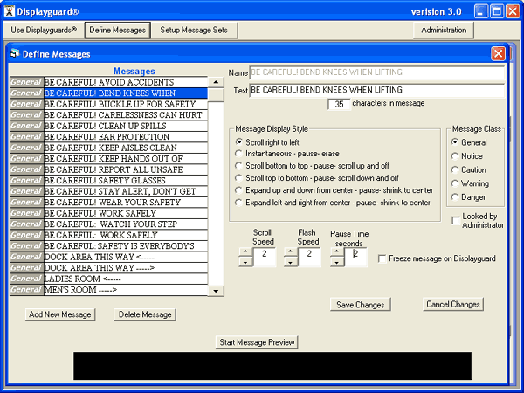Enable Freeze message on Displayguard
The image size is (524, 393).
[382, 259]
